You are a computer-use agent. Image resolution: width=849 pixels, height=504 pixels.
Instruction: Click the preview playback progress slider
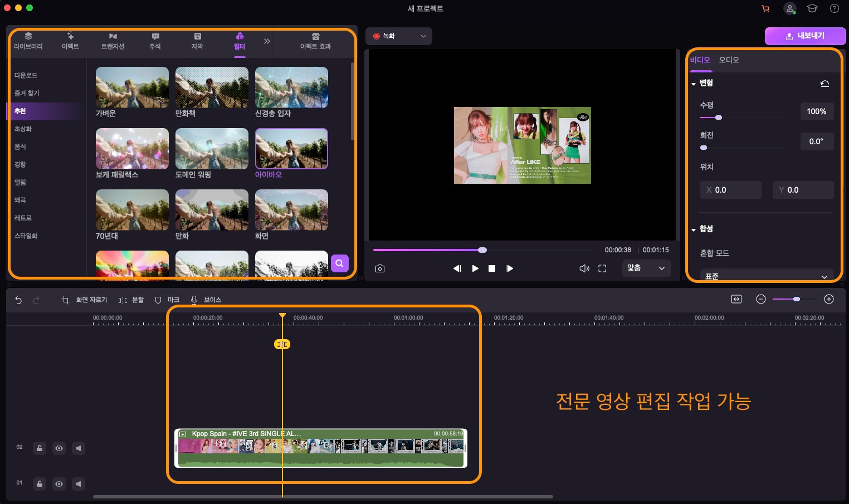coord(482,250)
